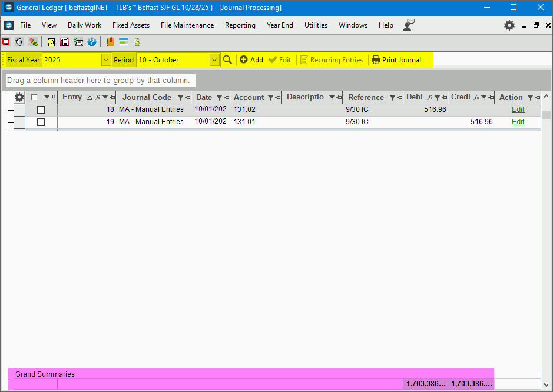Open the Period dropdown list

(214, 59)
